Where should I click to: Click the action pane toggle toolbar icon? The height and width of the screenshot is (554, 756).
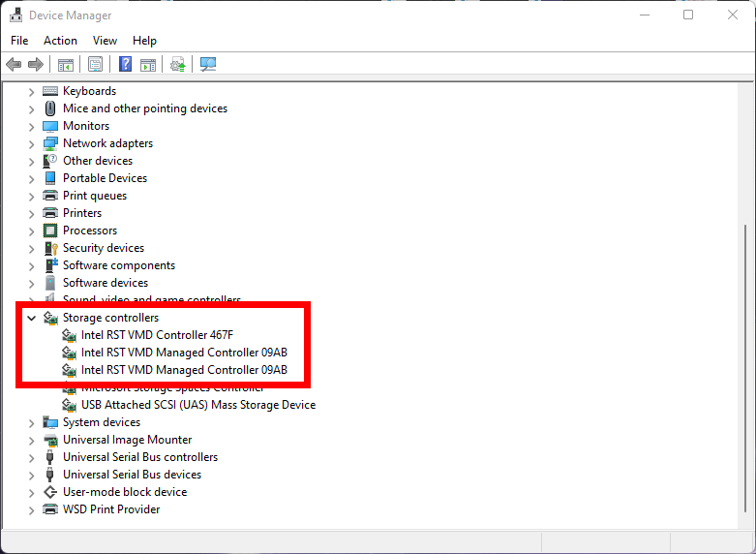pos(148,64)
